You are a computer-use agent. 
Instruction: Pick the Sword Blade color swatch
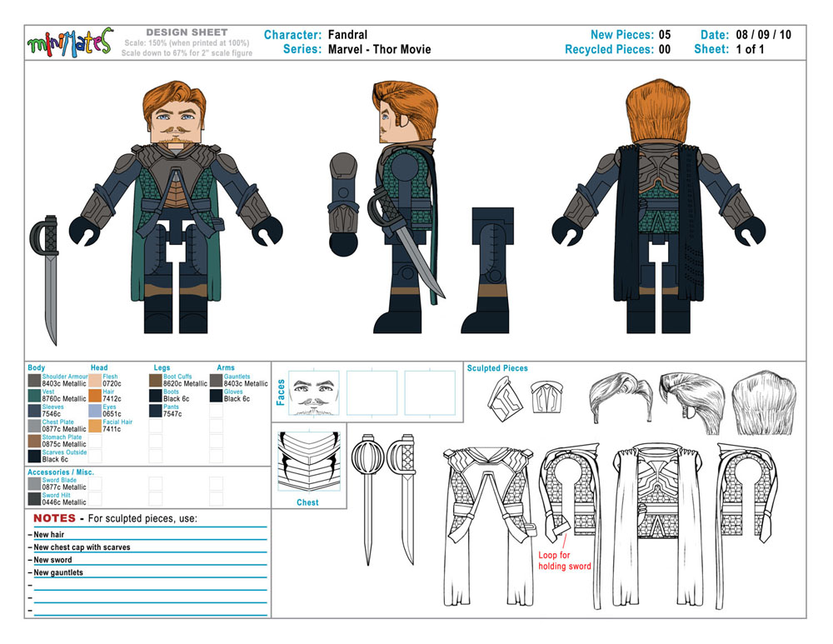point(34,483)
